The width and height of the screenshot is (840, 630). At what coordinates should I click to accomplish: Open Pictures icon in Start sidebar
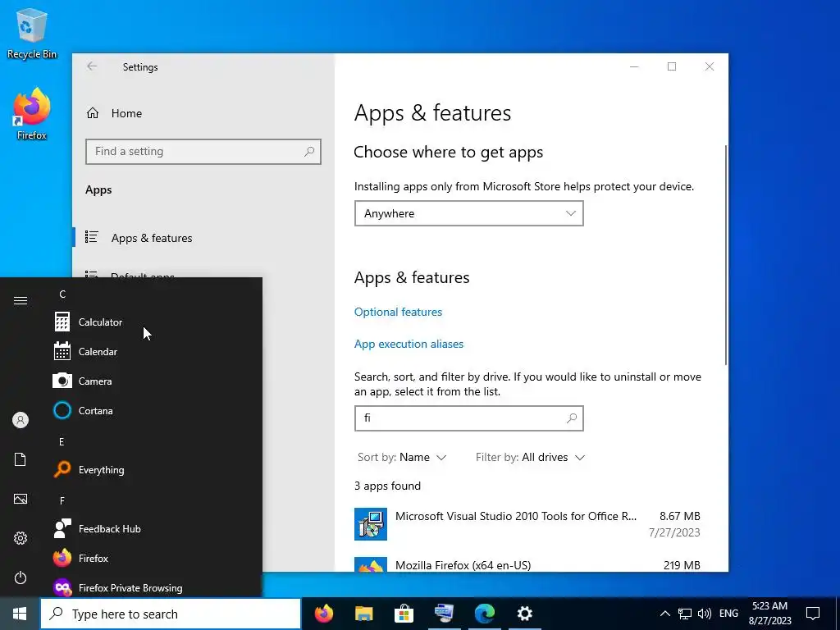pyautogui.click(x=21, y=499)
